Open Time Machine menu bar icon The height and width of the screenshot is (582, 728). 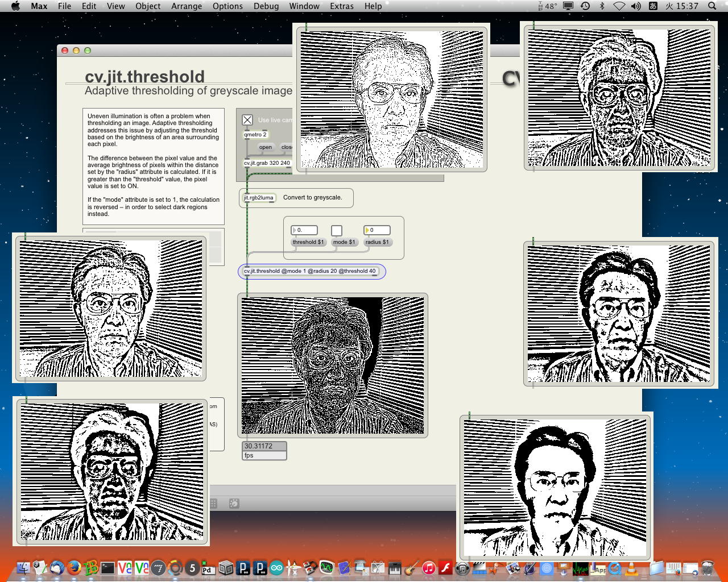(585, 6)
